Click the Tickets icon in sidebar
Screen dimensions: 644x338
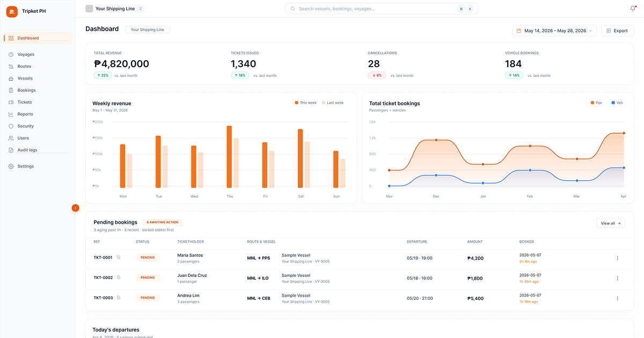click(11, 102)
